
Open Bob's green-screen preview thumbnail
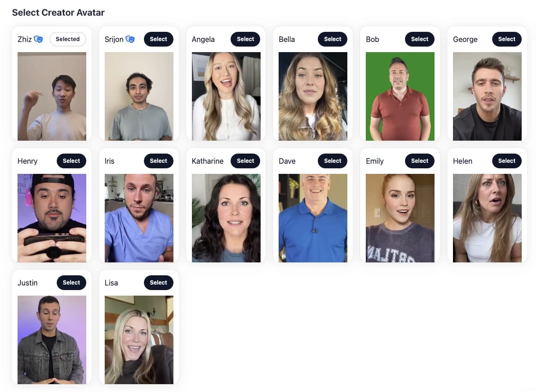(400, 96)
